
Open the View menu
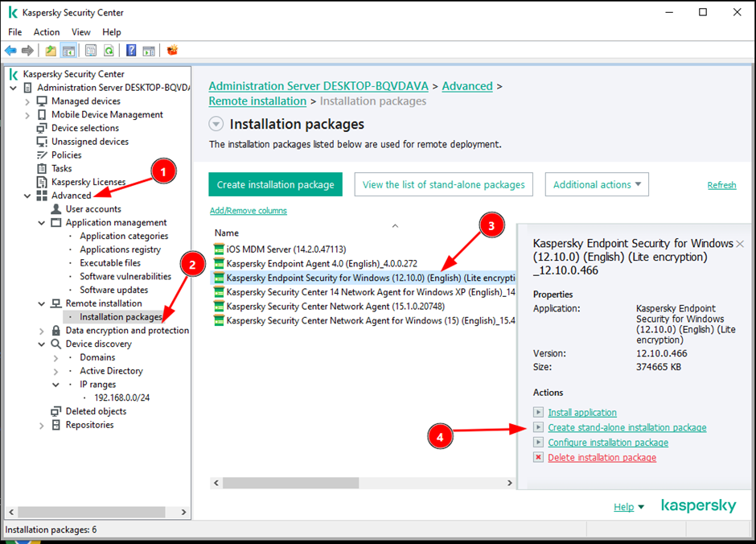(81, 32)
